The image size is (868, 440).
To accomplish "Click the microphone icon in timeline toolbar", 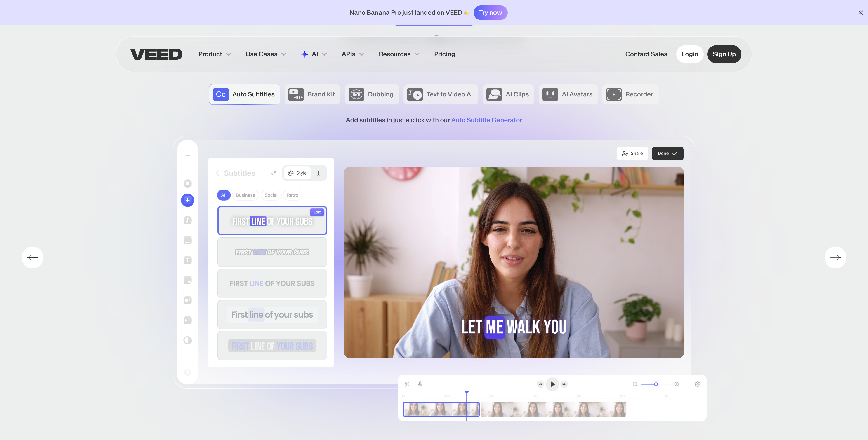I will [420, 384].
